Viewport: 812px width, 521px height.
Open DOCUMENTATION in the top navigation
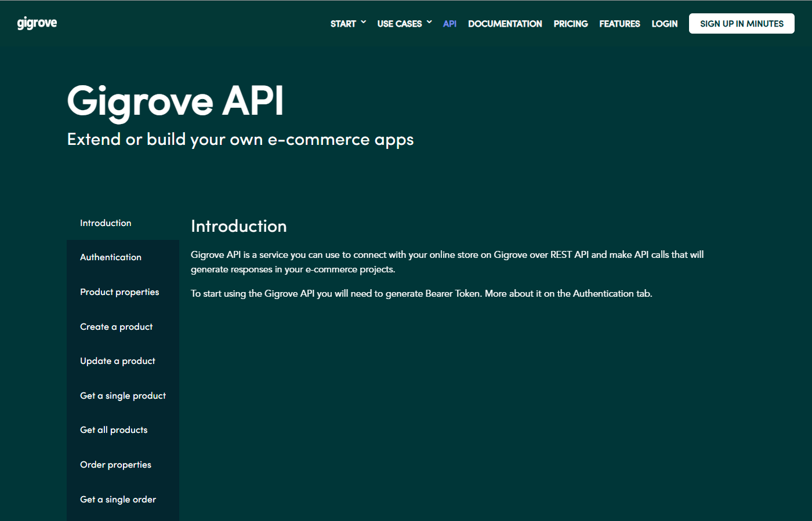(x=505, y=24)
